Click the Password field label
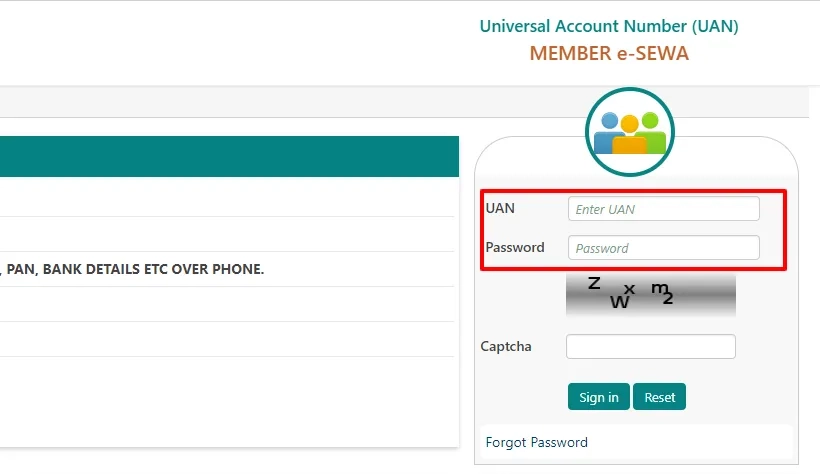This screenshot has width=820, height=474. [514, 247]
